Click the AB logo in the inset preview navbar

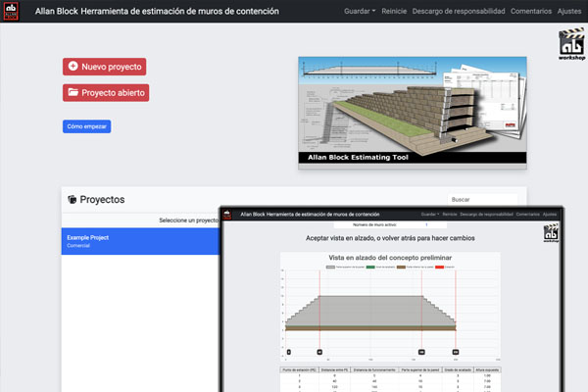point(227,215)
